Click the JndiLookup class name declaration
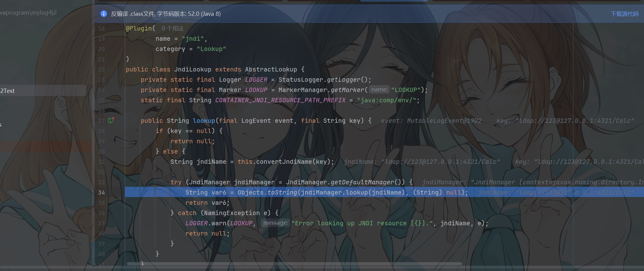 (193, 70)
